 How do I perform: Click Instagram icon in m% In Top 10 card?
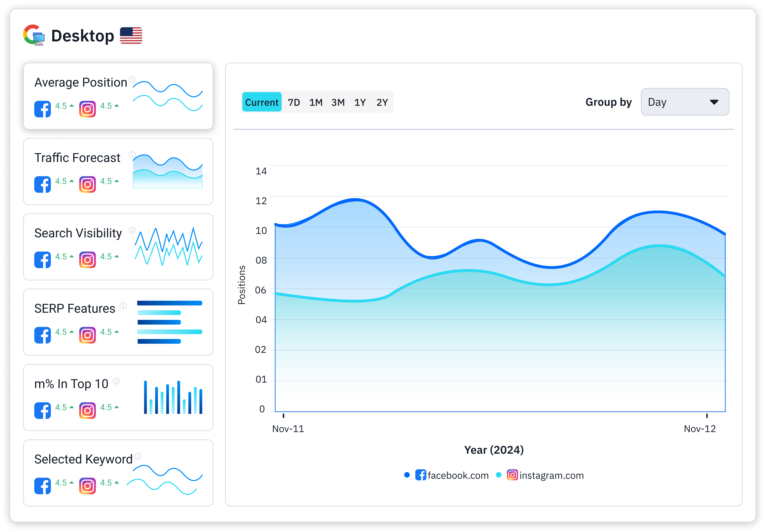tap(87, 411)
